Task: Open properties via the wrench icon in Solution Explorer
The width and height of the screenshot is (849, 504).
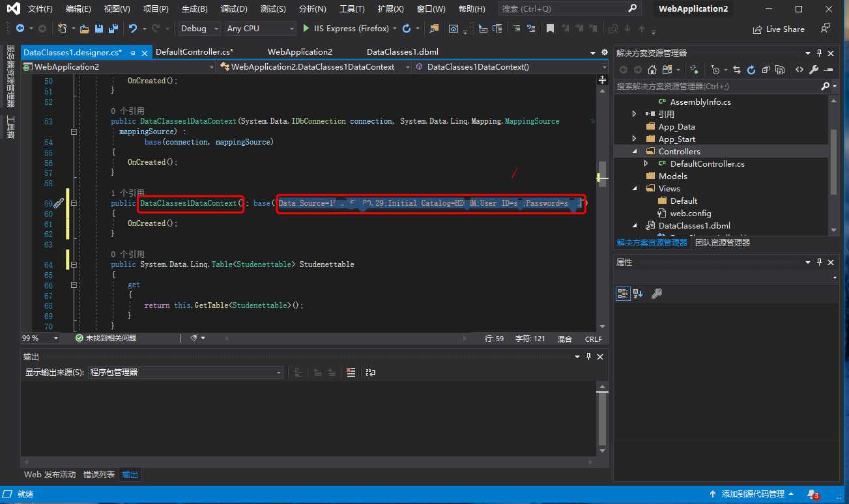Action: pos(814,70)
